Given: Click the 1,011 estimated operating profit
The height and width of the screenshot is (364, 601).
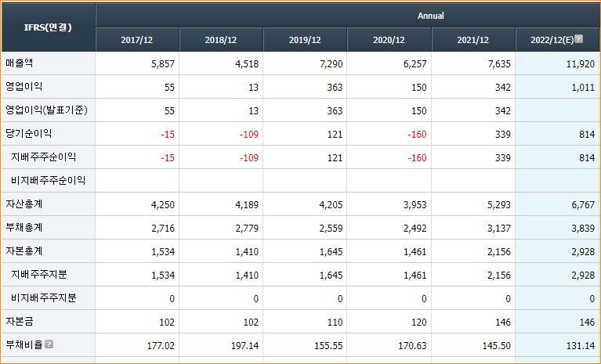Looking at the screenshot, I should point(583,87).
